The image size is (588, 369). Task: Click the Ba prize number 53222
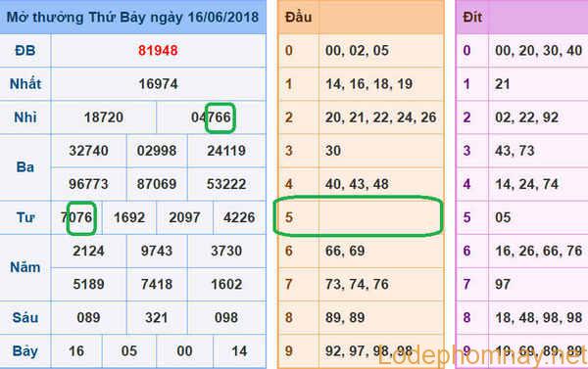[x=226, y=184]
